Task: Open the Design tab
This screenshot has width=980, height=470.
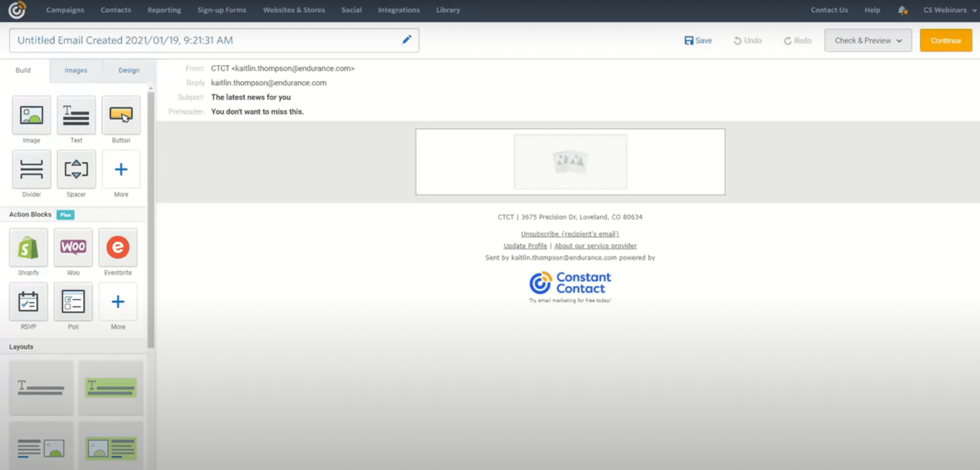Action: point(129,71)
